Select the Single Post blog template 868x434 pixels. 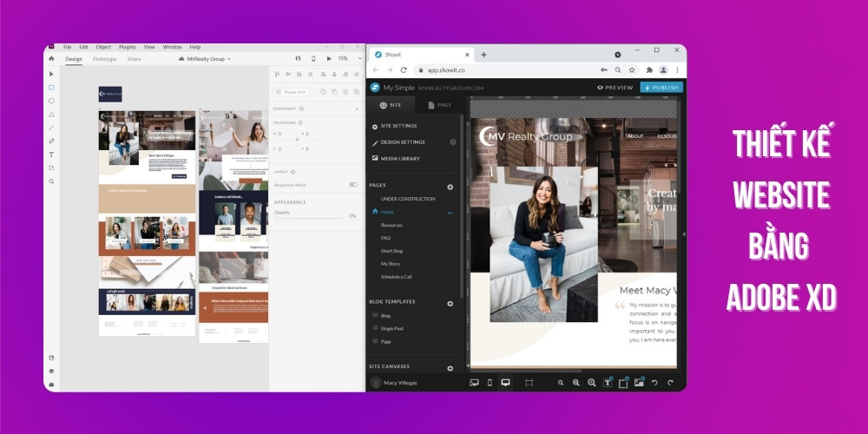click(x=392, y=329)
